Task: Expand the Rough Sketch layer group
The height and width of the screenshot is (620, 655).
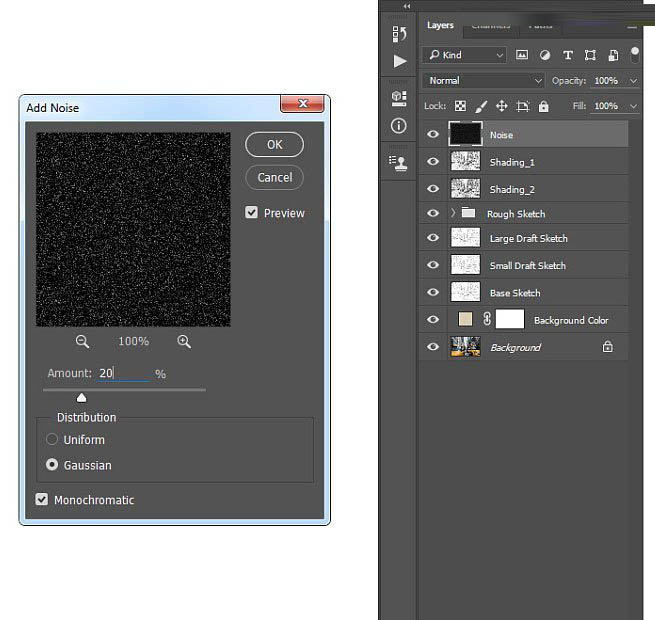Action: (452, 213)
